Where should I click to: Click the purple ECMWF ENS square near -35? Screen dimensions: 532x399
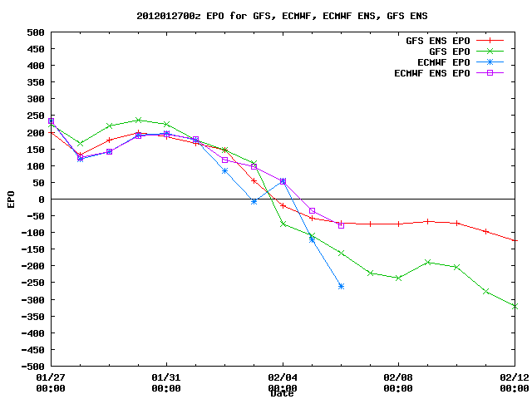[313, 211]
